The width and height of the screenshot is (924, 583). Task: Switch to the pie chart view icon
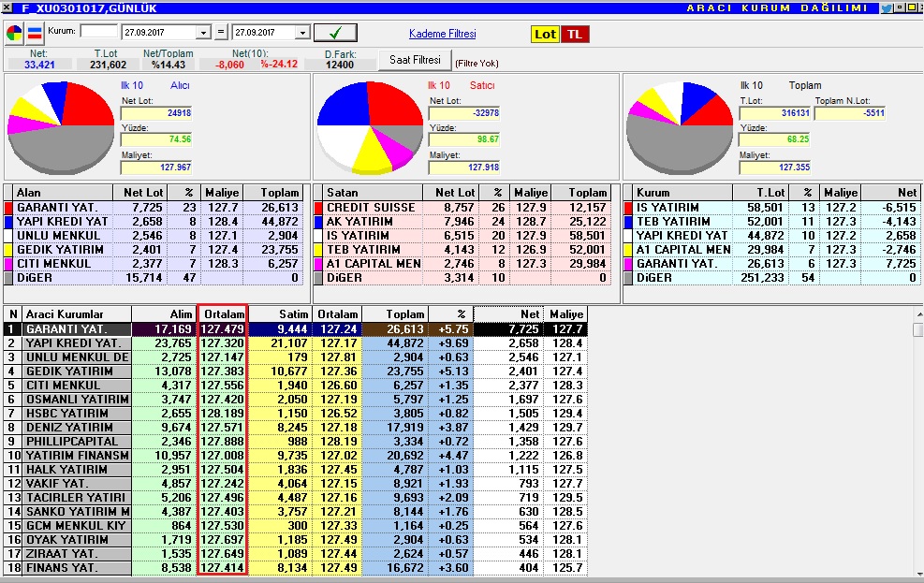click(x=14, y=33)
